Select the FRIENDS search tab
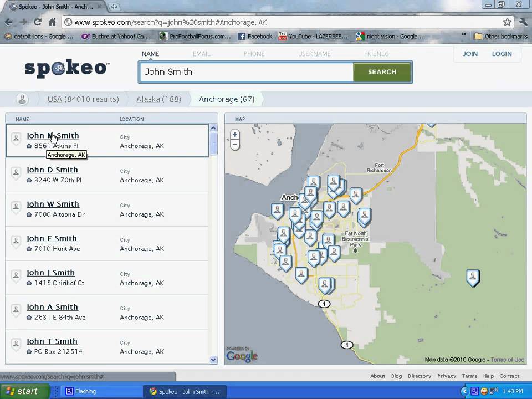 376,54
